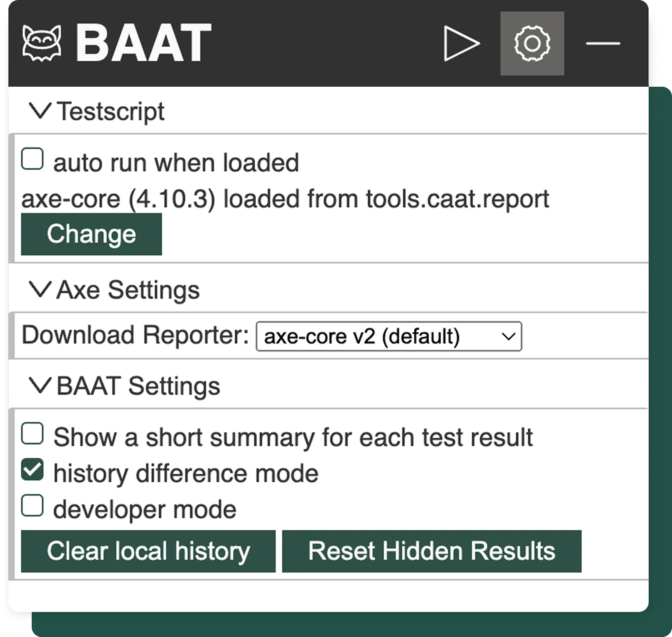Toggle the settings gear icon
The width and height of the screenshot is (672, 637).
pos(532,43)
